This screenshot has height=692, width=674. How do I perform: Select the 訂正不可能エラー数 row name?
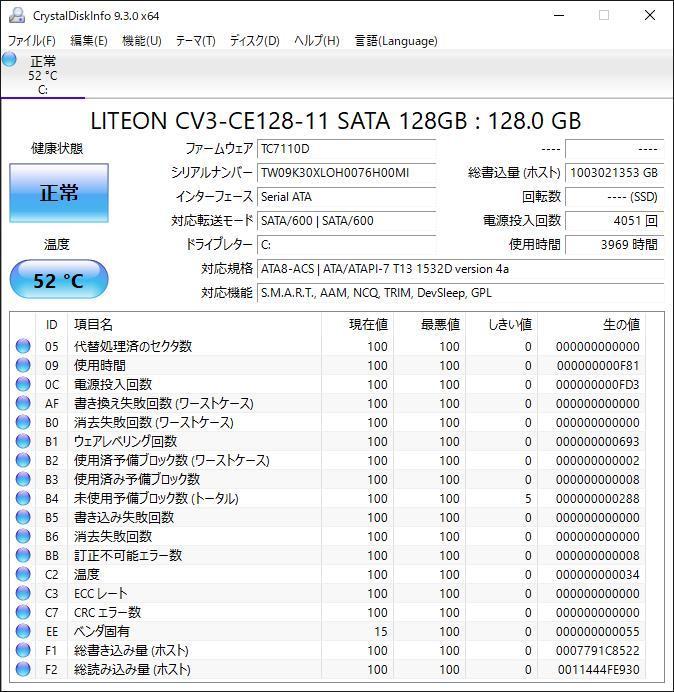click(128, 555)
